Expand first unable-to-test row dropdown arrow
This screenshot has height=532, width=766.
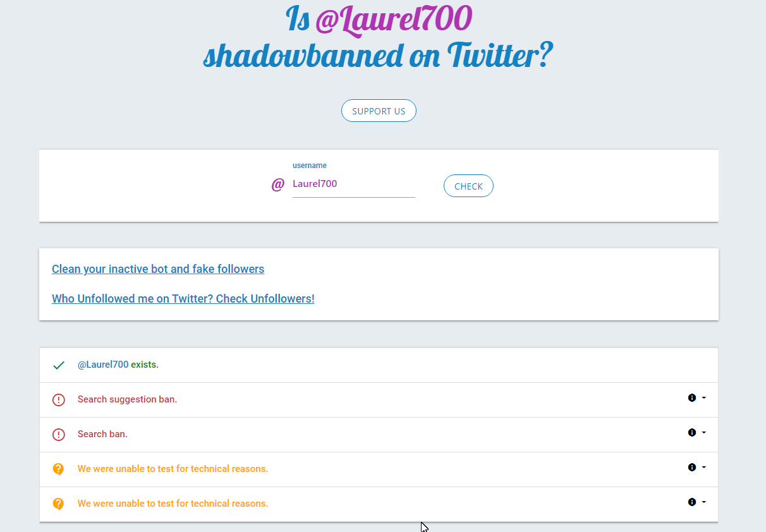coord(704,468)
